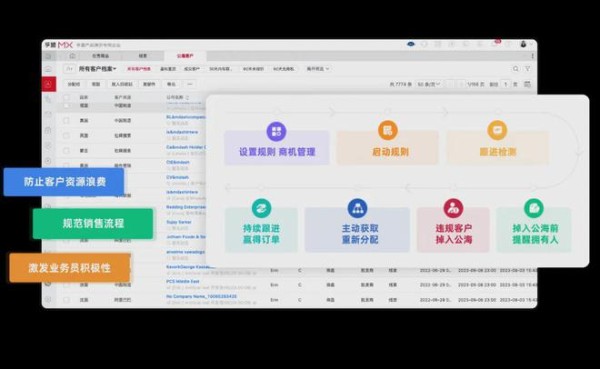Expand the last filter dropdown with chevron

coord(318,69)
